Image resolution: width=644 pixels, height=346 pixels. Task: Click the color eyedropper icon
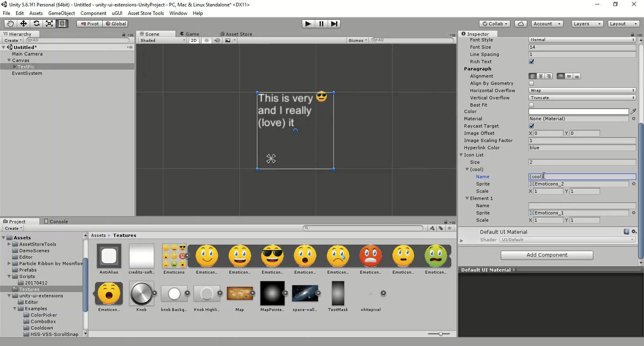pos(634,111)
